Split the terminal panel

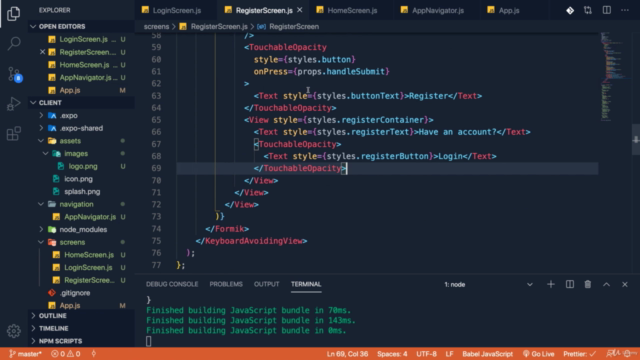point(570,284)
